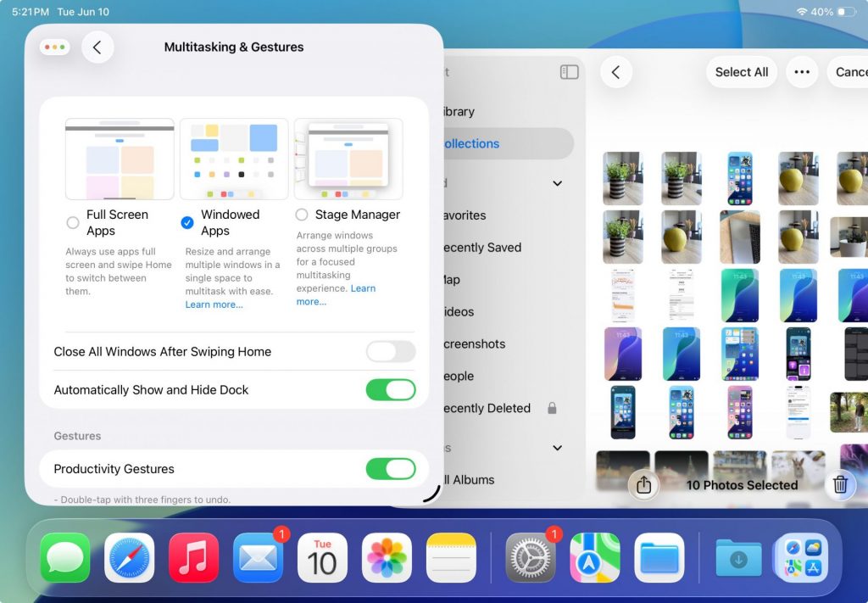The image size is (868, 603).
Task: Select the Stage Manager mode
Action: (x=301, y=215)
